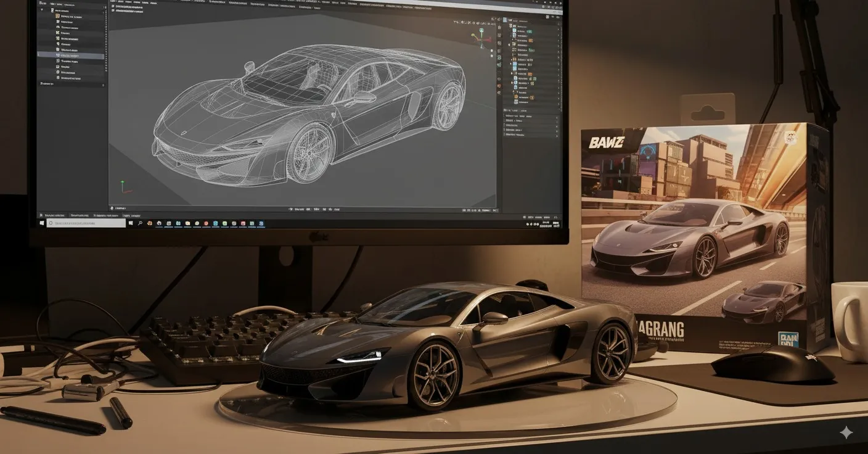Click the magnifier search icon in the taskbar
The width and height of the screenshot is (868, 454).
pos(140,223)
